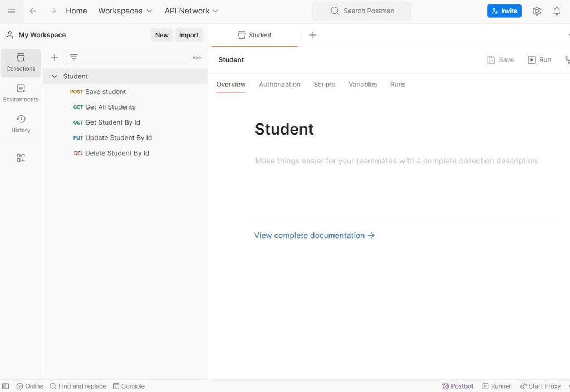Open View complete documentation link

pos(315,235)
